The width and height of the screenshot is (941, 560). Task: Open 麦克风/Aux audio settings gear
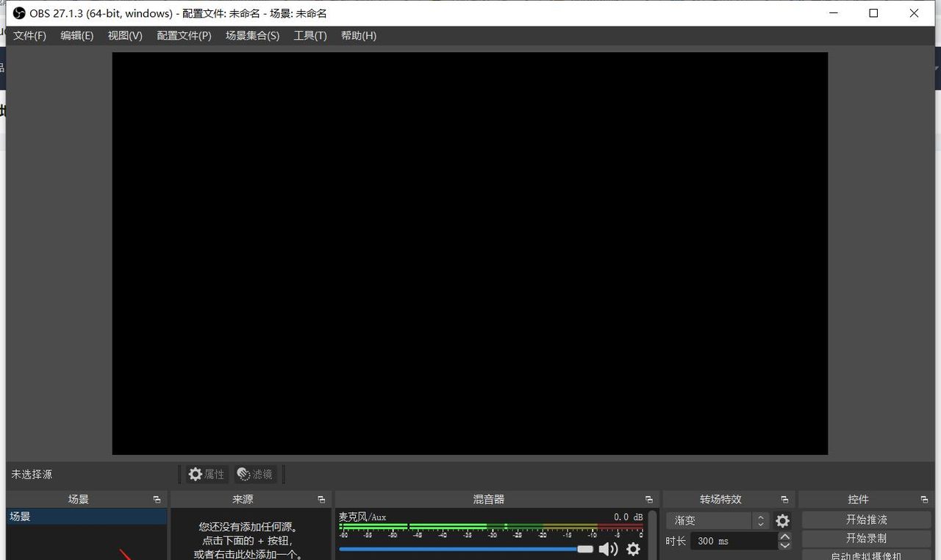click(x=633, y=549)
